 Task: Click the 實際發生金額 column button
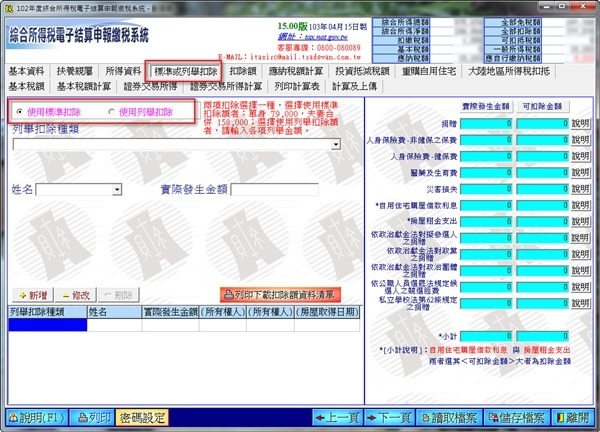point(486,106)
